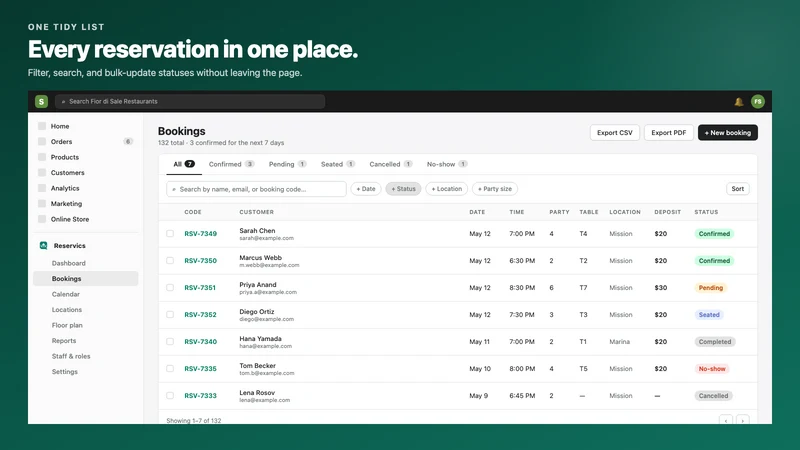Add a Status filter
This screenshot has height=450, width=800.
click(x=403, y=189)
